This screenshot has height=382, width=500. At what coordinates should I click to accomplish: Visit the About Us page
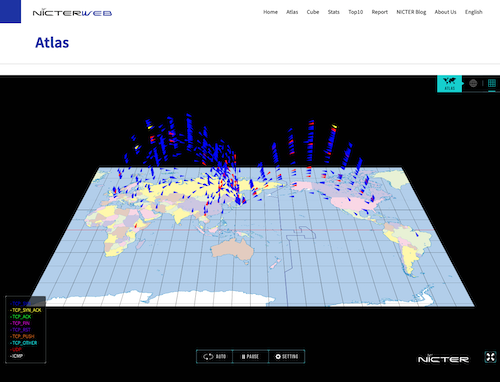click(445, 12)
